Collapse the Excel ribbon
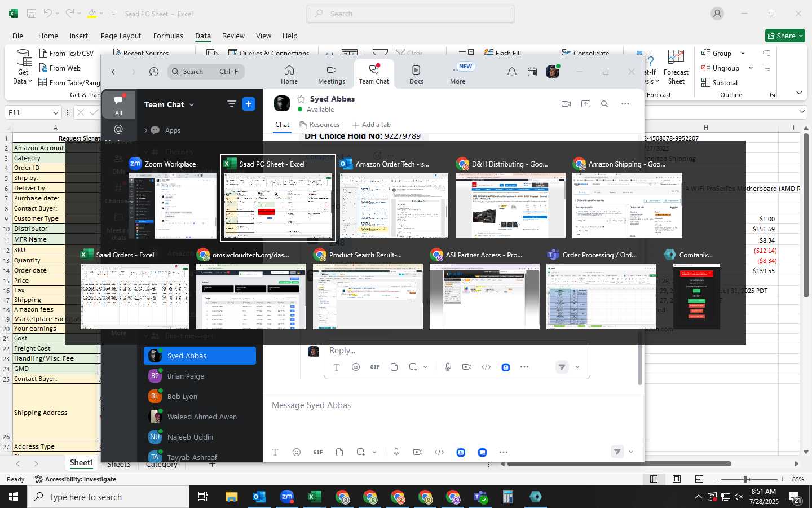The width and height of the screenshot is (812, 508). tap(799, 93)
